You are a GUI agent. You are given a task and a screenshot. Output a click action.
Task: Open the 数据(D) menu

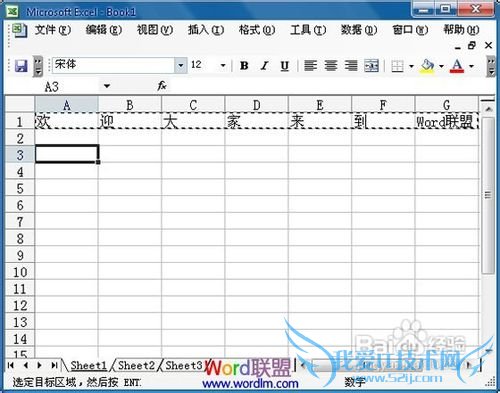(359, 30)
